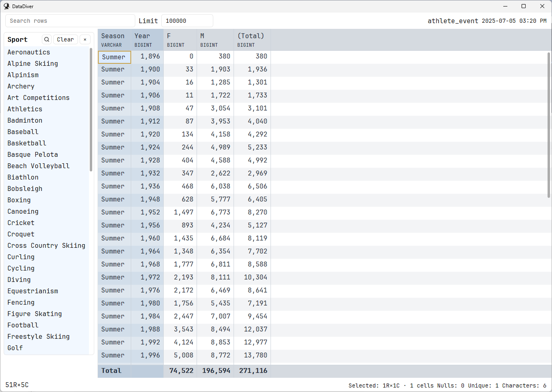This screenshot has width=552, height=392.
Task: Select the grand total 271,116
Action: (x=252, y=371)
